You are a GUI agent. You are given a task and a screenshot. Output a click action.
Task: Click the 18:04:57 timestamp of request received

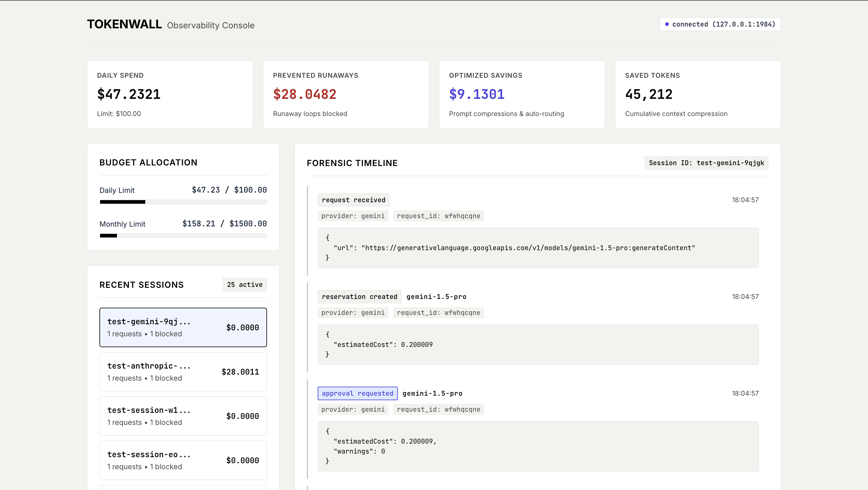pyautogui.click(x=745, y=200)
